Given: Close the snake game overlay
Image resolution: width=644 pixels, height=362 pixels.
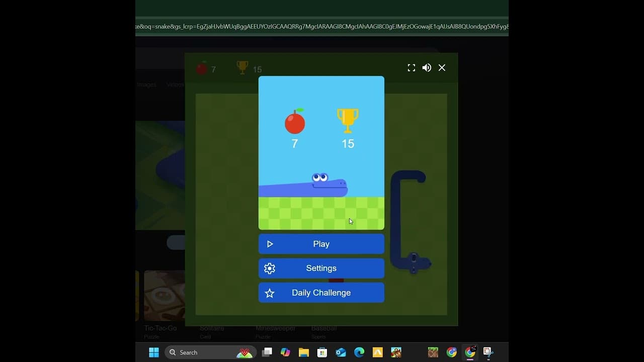Looking at the screenshot, I should 442,68.
